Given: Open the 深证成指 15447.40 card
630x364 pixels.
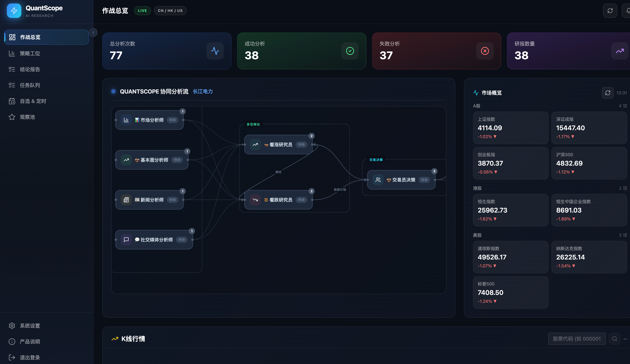Looking at the screenshot, I should pos(589,128).
